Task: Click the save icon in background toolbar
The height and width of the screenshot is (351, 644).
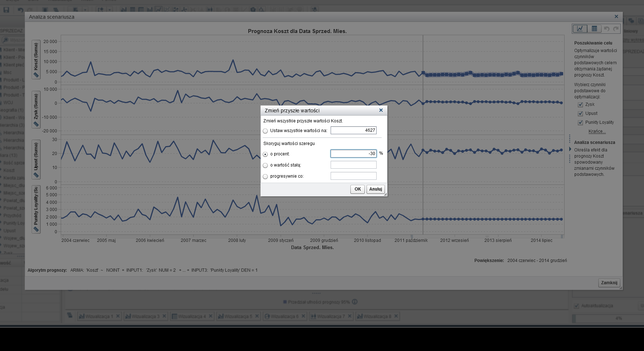Action: coord(6,10)
